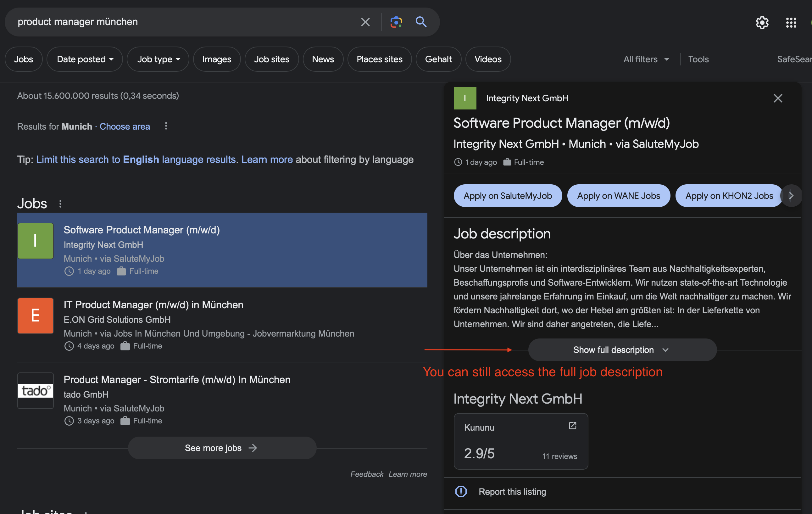This screenshot has height=514, width=812.
Task: Clear the search box with X icon
Action: click(365, 22)
